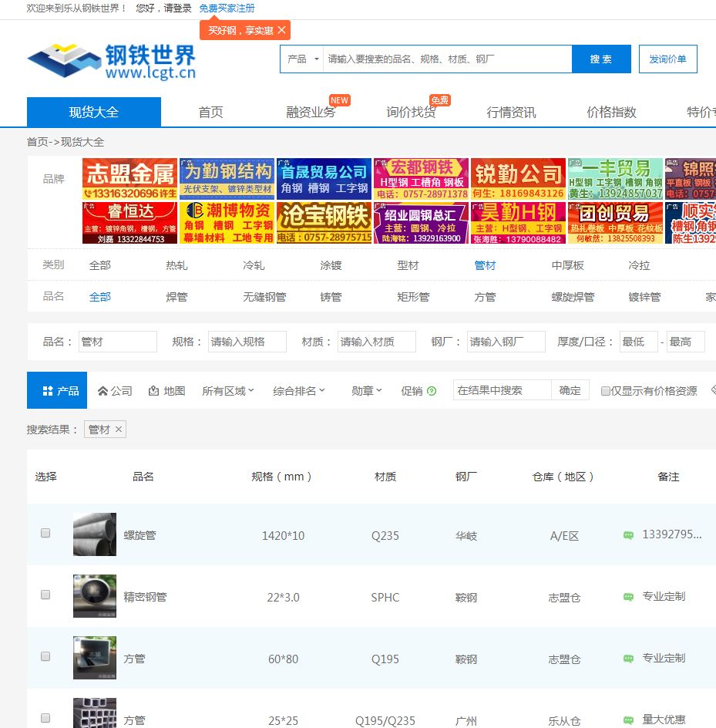This screenshot has height=728, width=716.
Task: Check the 方管 25*25 row checkbox
Action: (45, 718)
